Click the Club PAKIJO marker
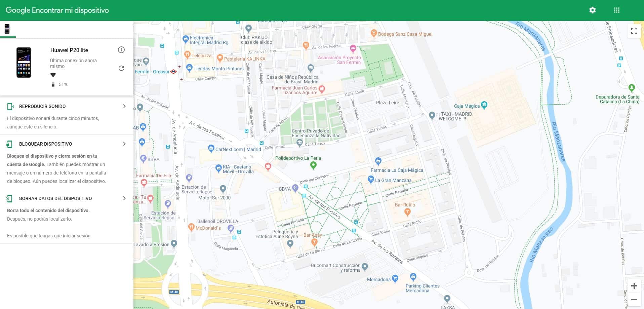Viewport: 644px width, 309px height. pyautogui.click(x=248, y=28)
